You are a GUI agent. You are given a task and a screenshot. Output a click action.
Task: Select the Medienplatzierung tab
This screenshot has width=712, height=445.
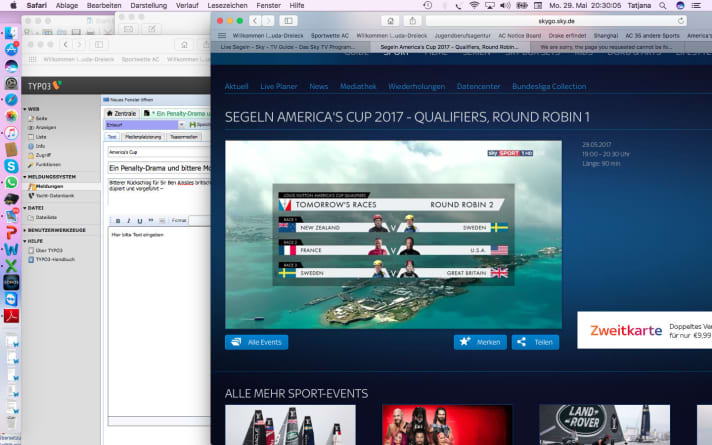pos(143,137)
